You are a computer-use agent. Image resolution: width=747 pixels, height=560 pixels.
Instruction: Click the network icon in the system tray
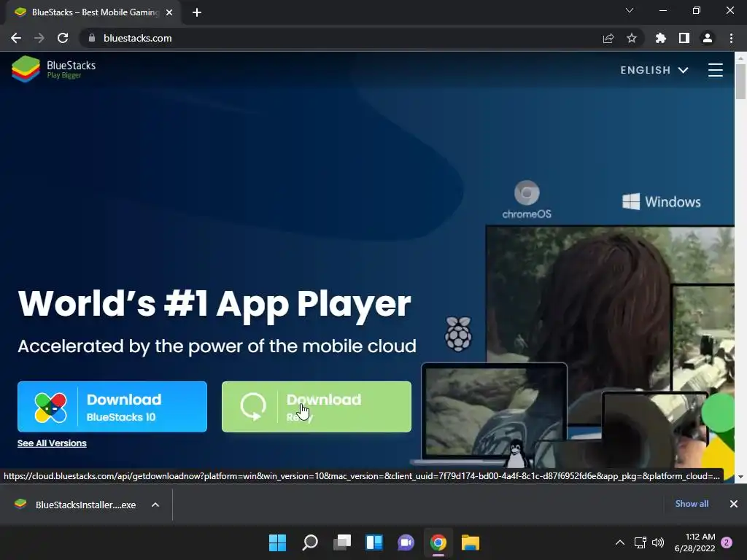pos(640,542)
